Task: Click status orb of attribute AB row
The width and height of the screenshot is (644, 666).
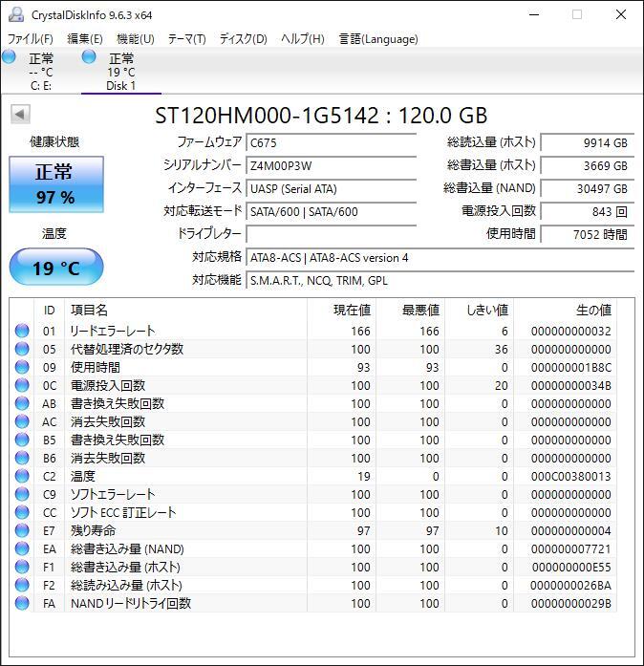Action: pos(22,403)
